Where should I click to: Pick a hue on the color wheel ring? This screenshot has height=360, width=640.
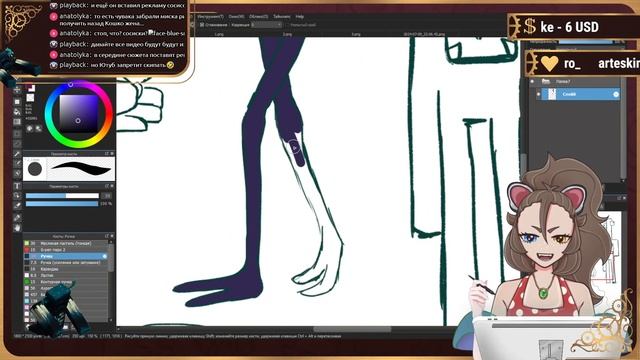(x=71, y=84)
